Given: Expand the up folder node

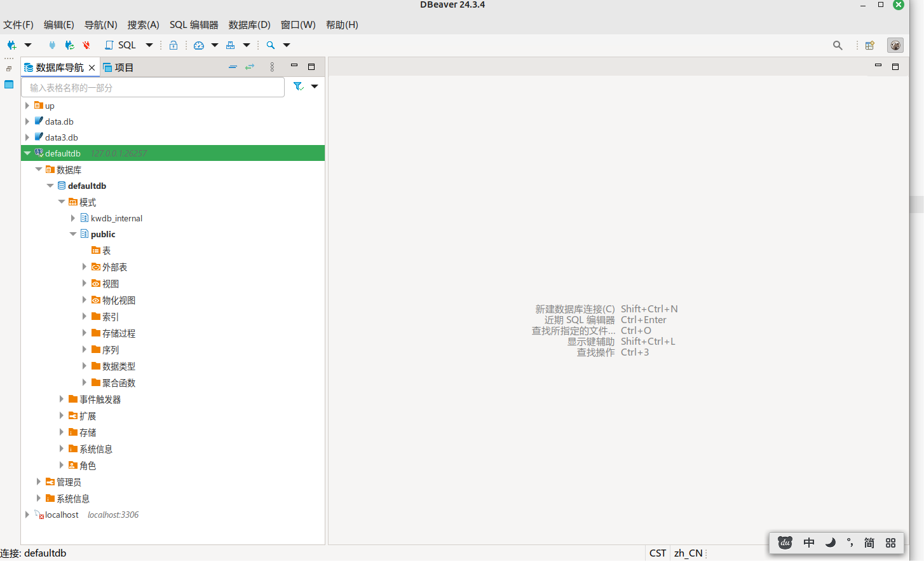Looking at the screenshot, I should point(27,106).
